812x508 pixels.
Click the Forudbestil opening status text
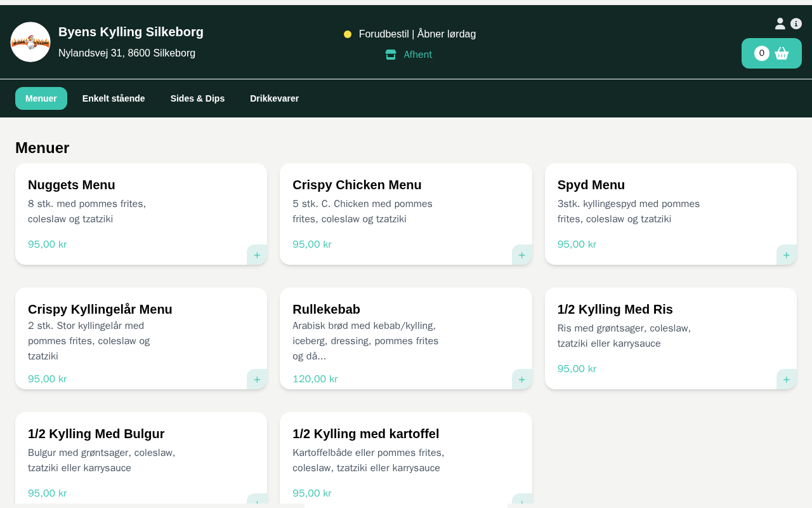(417, 34)
